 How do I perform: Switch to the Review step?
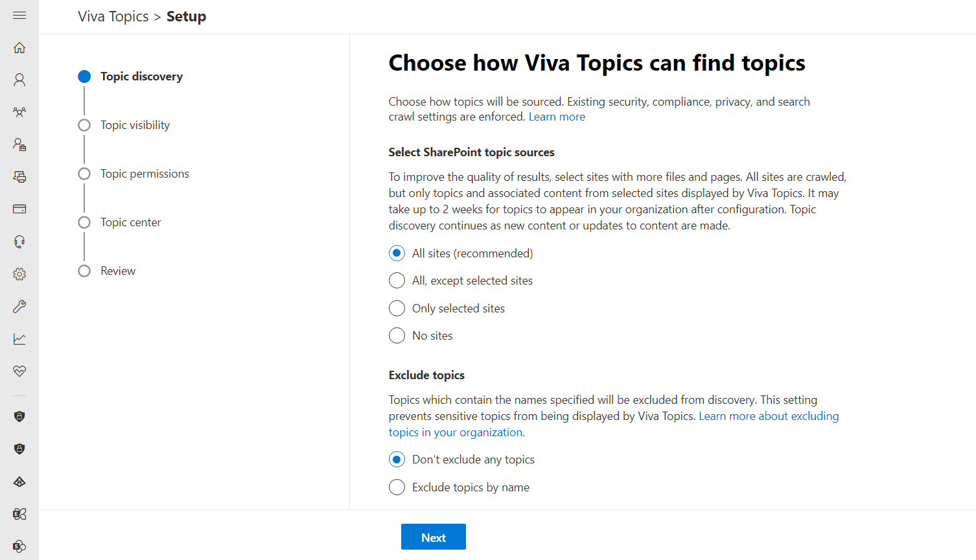click(x=118, y=271)
